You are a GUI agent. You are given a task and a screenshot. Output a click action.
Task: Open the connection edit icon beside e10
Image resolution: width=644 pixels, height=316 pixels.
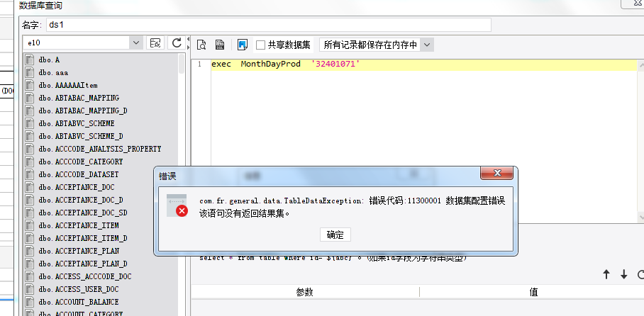coord(155,43)
